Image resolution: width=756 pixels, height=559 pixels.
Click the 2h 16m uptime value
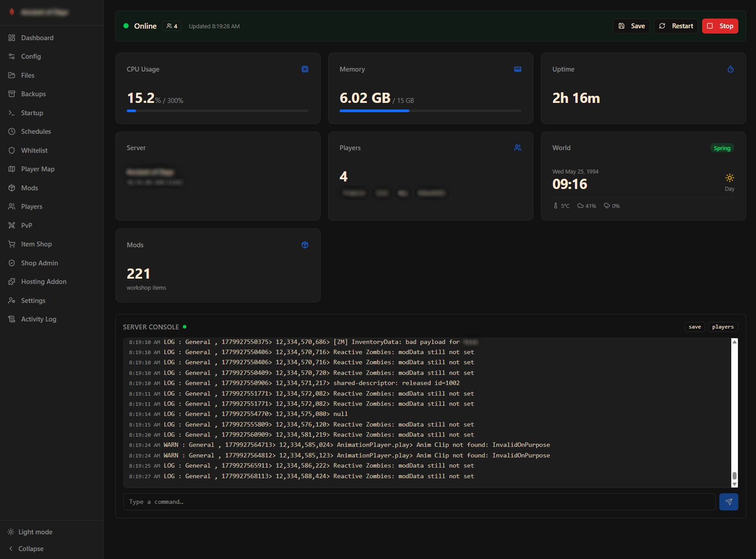(x=576, y=98)
